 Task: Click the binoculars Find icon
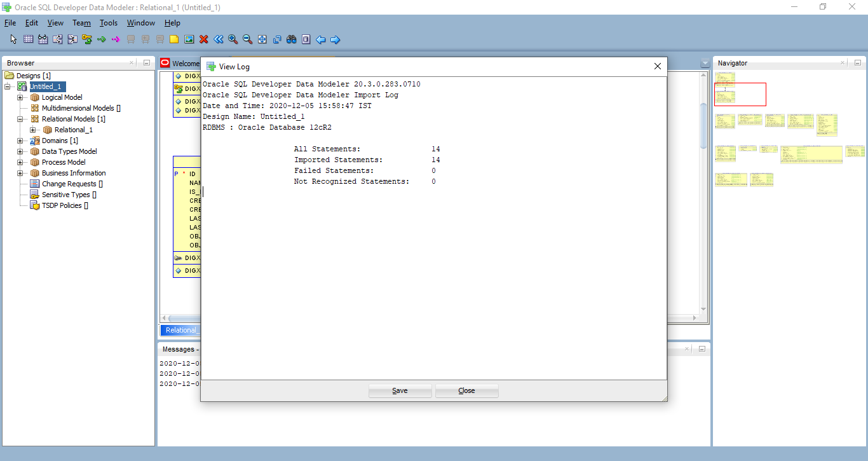click(x=292, y=39)
